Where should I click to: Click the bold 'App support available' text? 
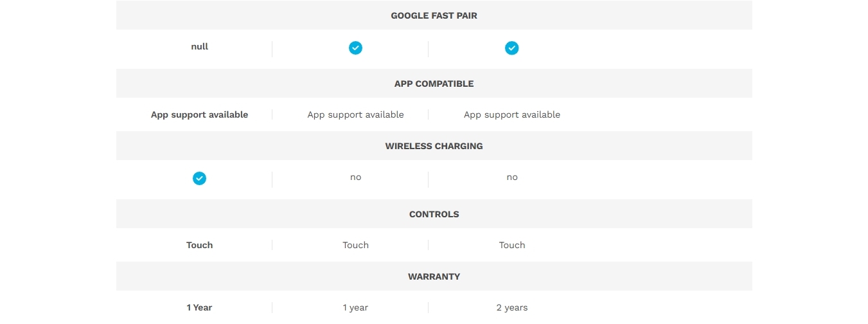click(199, 115)
